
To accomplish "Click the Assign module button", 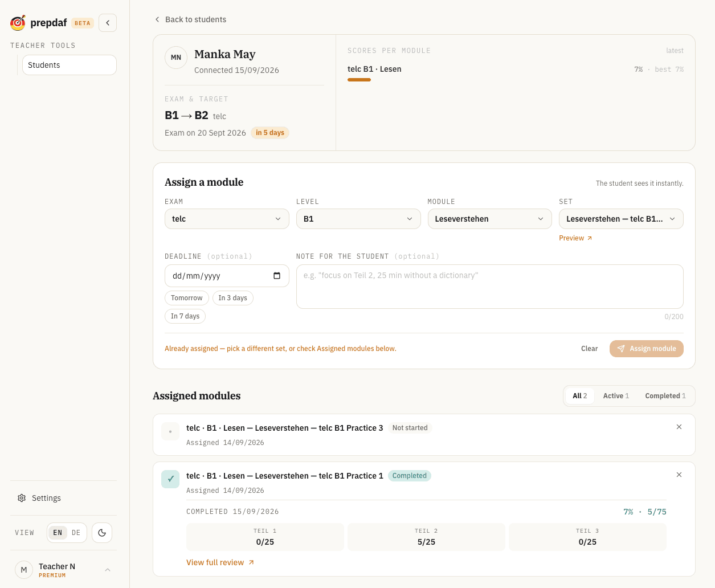I will [647, 349].
